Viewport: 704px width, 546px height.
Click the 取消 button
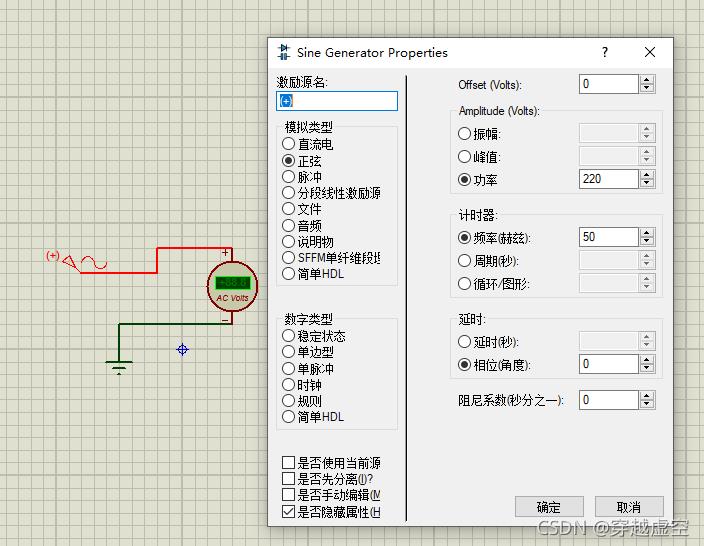pyautogui.click(x=629, y=507)
